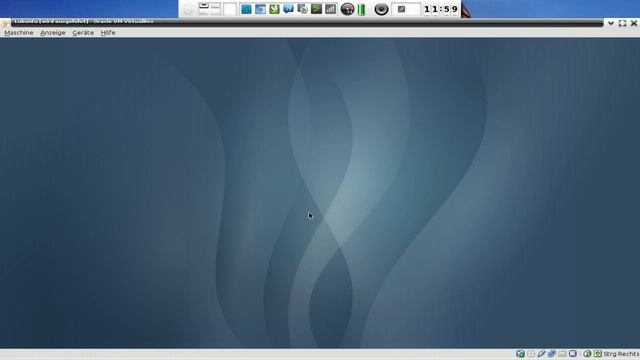
Task: Click the optical disc indicator in status bar
Action: (531, 354)
